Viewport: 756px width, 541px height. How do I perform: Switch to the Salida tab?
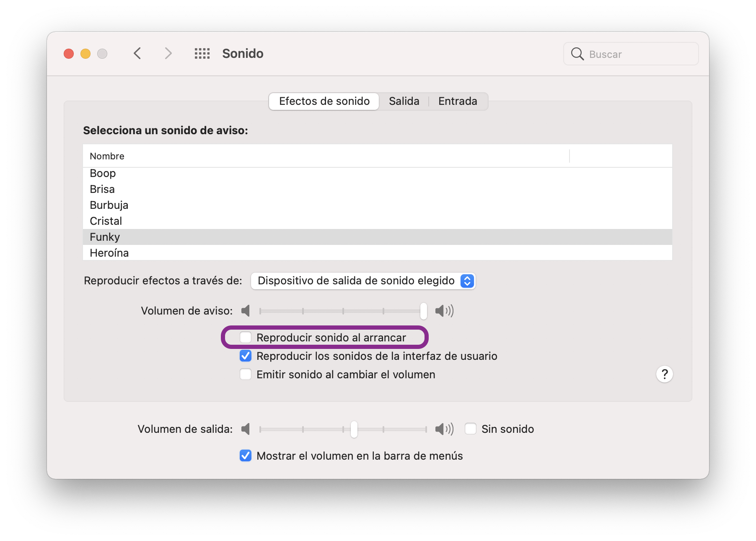pos(404,101)
